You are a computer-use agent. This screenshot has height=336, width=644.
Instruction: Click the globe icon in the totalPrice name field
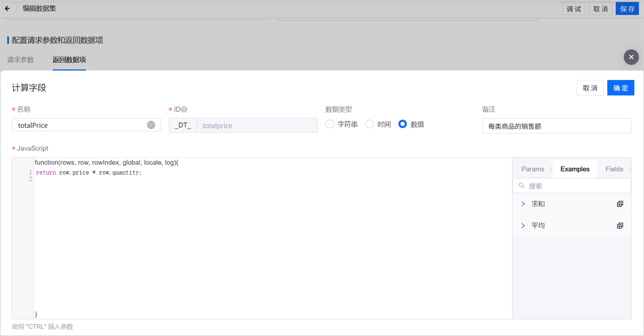pos(152,125)
